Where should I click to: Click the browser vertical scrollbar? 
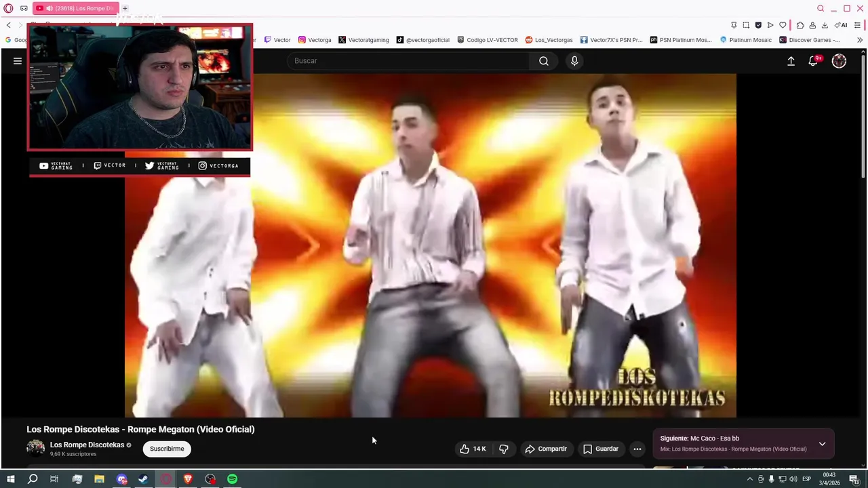point(863,115)
